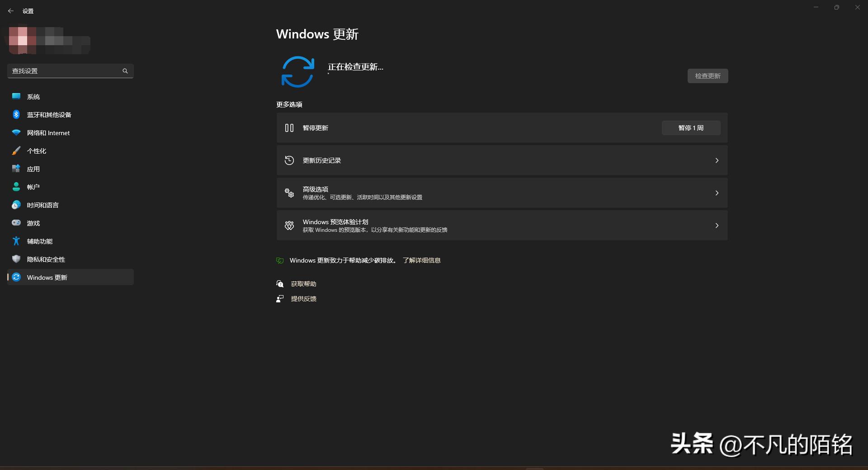The image size is (868, 470).
Task: Click Windows 预览体验计划 title text
Action: [x=335, y=222]
